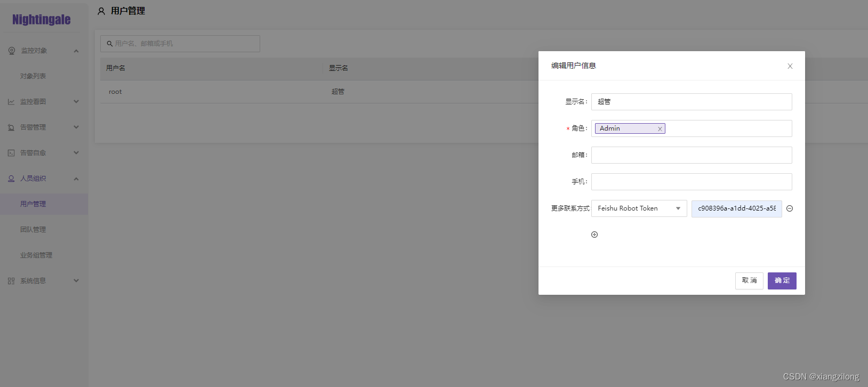Expand the 监控看图 menu chevron
The width and height of the screenshot is (868, 387).
click(76, 101)
